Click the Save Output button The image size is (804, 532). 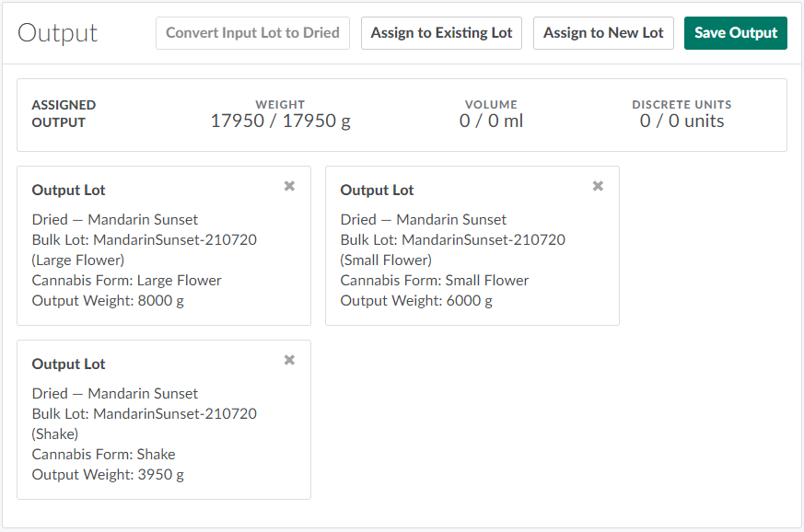(735, 33)
